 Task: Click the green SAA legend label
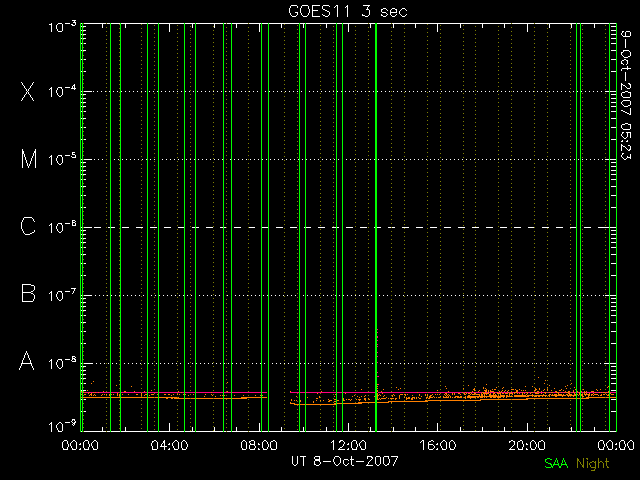pyautogui.click(x=556, y=463)
